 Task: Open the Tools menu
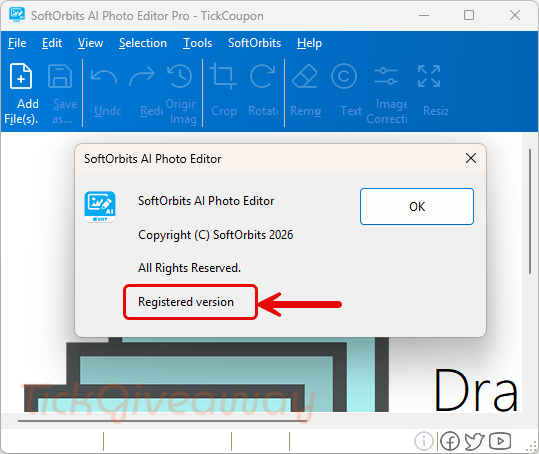pos(198,43)
